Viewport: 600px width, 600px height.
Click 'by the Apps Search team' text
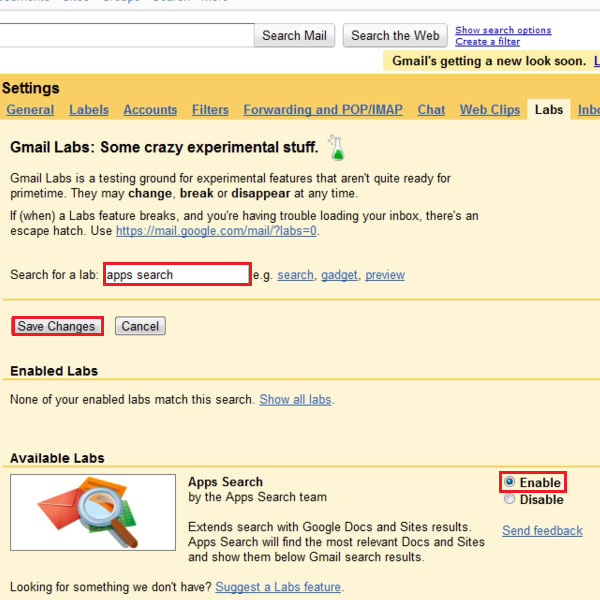point(258,497)
